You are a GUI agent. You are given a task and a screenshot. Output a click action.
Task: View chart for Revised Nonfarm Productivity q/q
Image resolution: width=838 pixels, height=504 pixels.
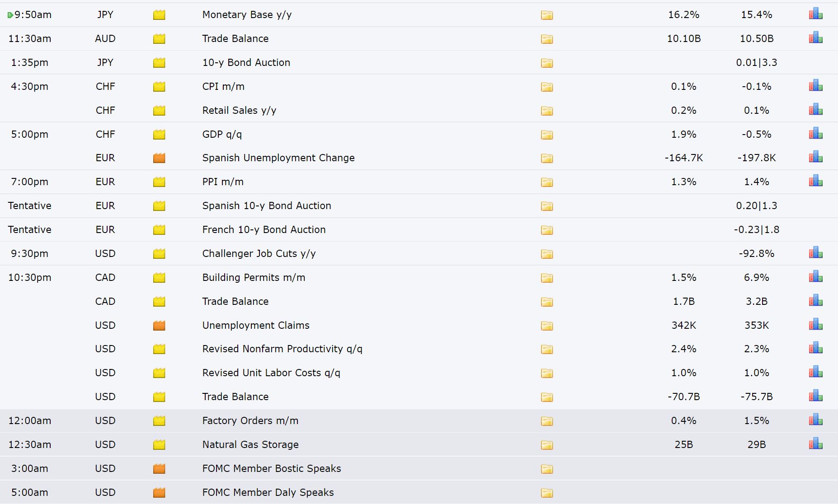tap(815, 348)
